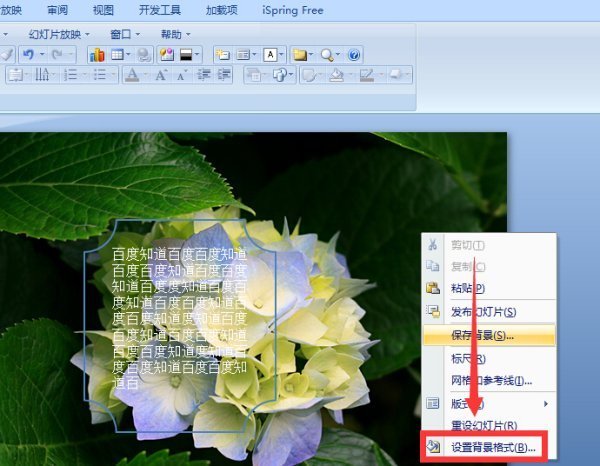Switch to the 开发工具 ribbon tab

(160, 10)
